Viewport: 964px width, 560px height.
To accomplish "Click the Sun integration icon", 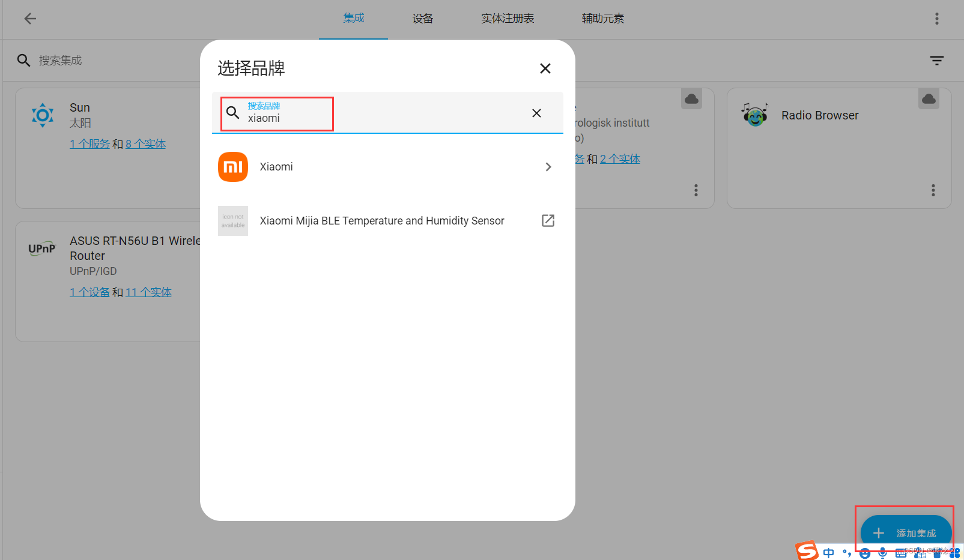I will [x=43, y=115].
